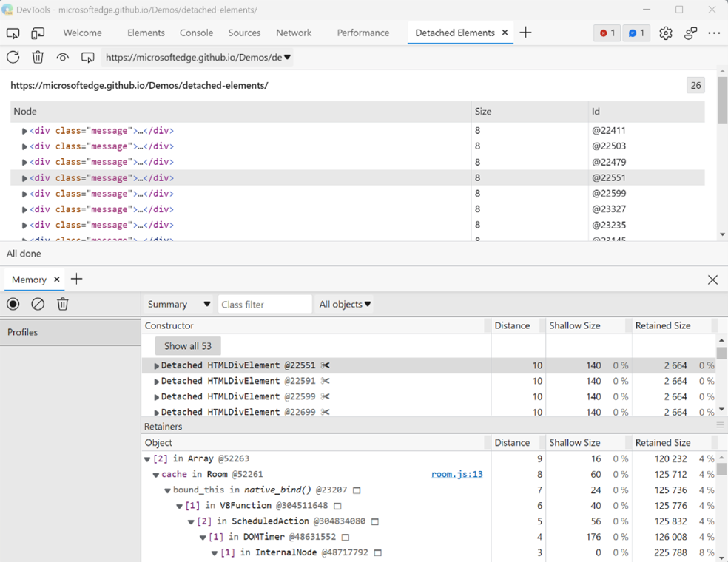Open DevTools settings gear
The height and width of the screenshot is (562, 728).
tap(666, 33)
